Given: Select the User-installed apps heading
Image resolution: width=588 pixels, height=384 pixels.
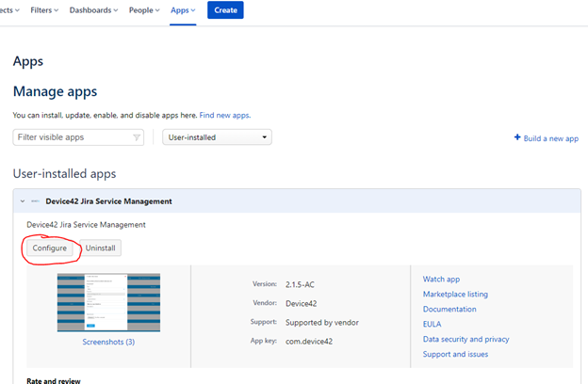Looking at the screenshot, I should coord(64,174).
